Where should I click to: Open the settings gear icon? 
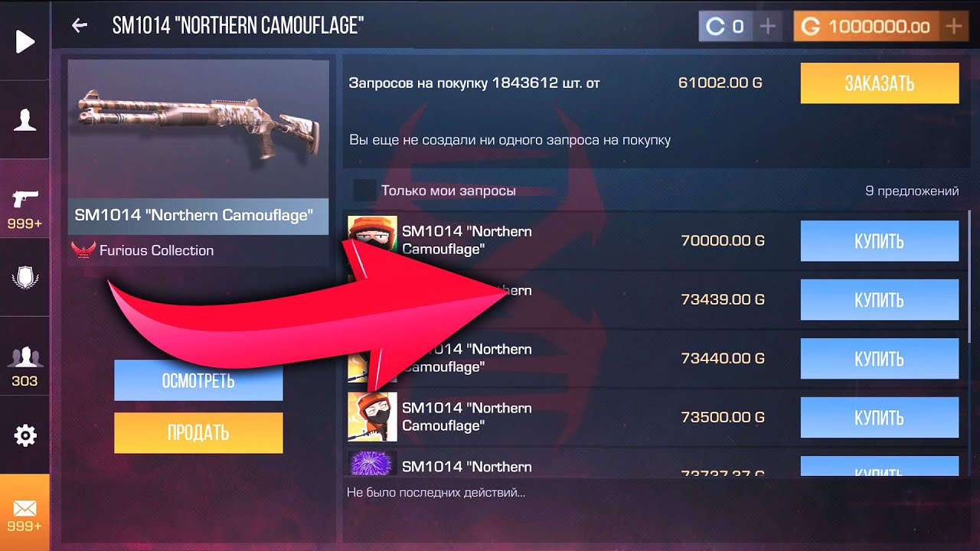(x=25, y=435)
